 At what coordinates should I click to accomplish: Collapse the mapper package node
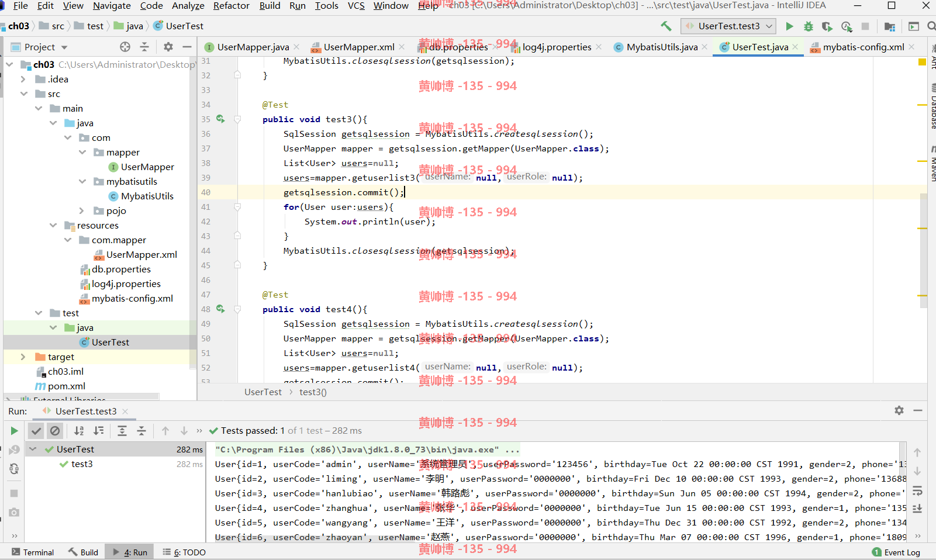(82, 152)
